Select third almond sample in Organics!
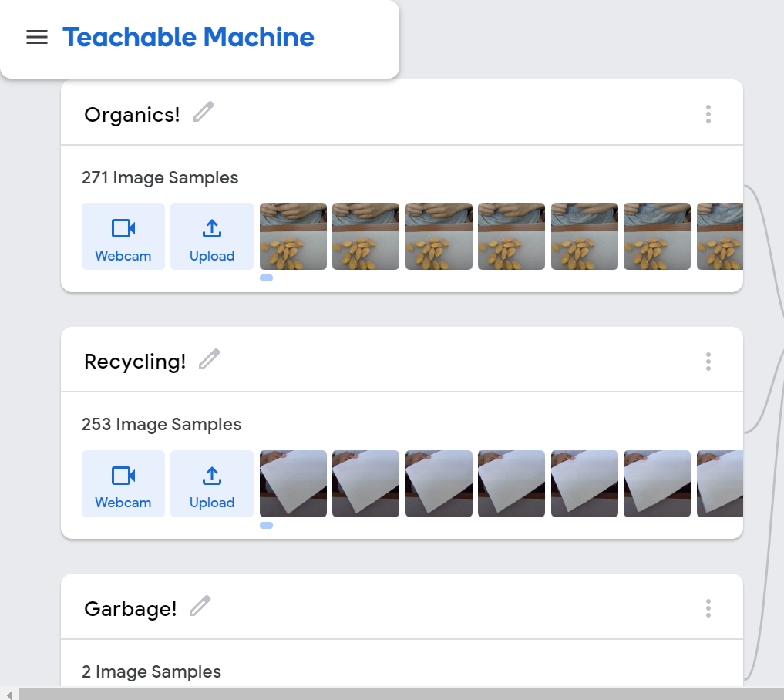784x700 pixels. pos(439,236)
